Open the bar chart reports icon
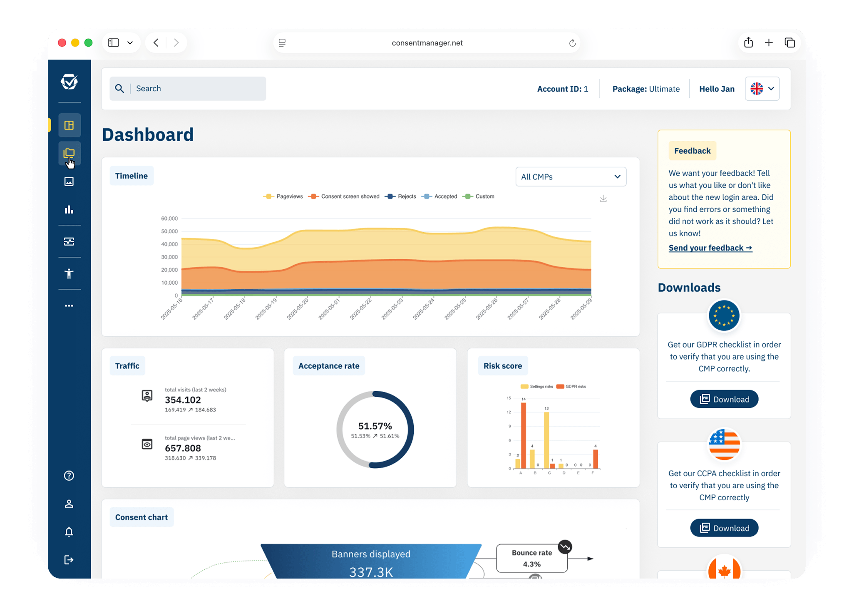Image resolution: width=854 pixels, height=616 pixels. pyautogui.click(x=69, y=209)
